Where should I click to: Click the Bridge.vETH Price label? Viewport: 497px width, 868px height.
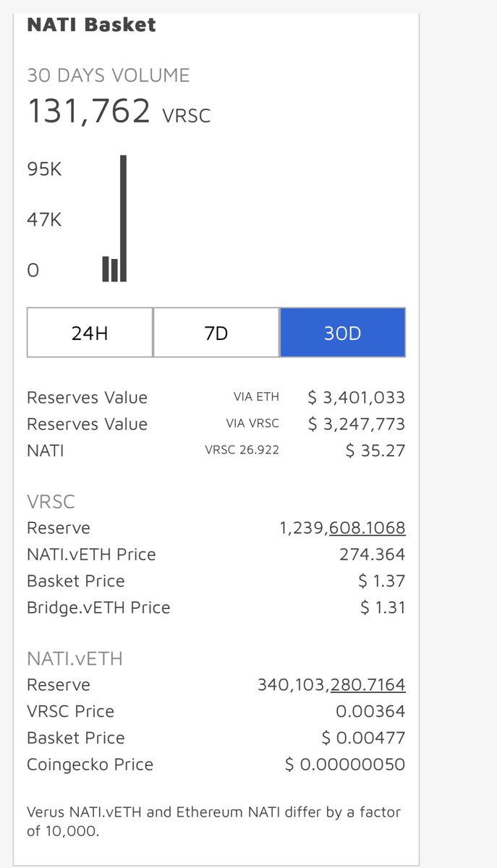click(x=98, y=608)
